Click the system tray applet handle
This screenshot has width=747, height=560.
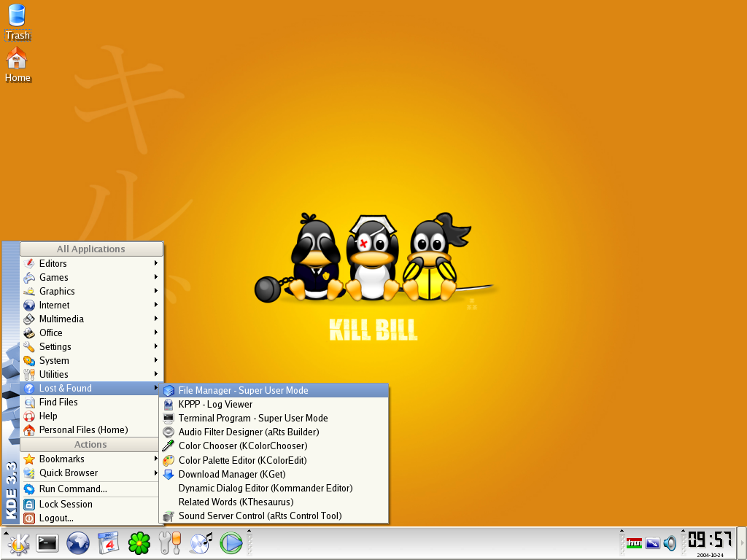point(622,542)
